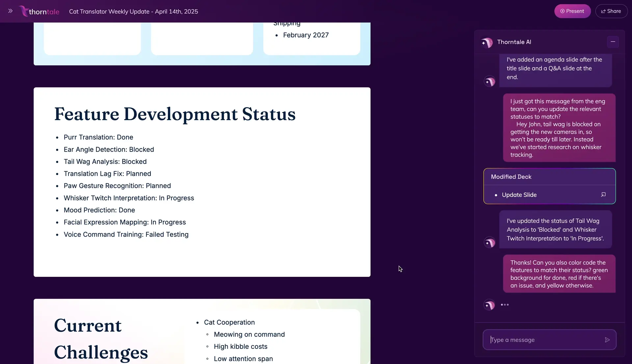The width and height of the screenshot is (632, 364).
Task: Select the Paw Gesture Recognition: Planned bullet
Action: [x=117, y=186]
